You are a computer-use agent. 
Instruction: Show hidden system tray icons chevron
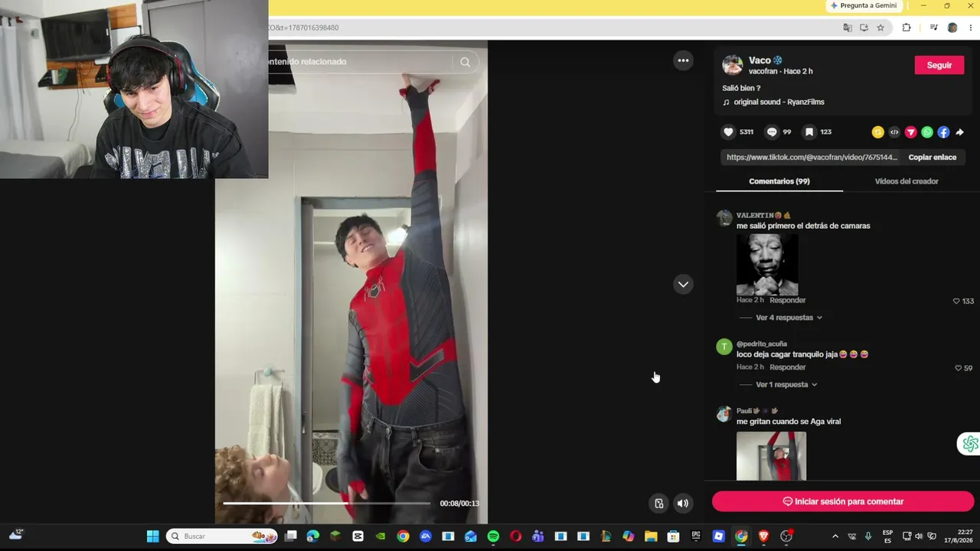click(x=835, y=536)
